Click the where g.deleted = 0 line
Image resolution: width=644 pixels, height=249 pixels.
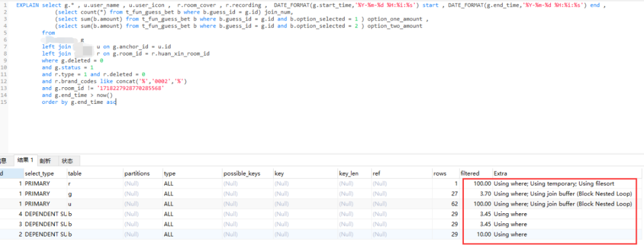coord(72,60)
